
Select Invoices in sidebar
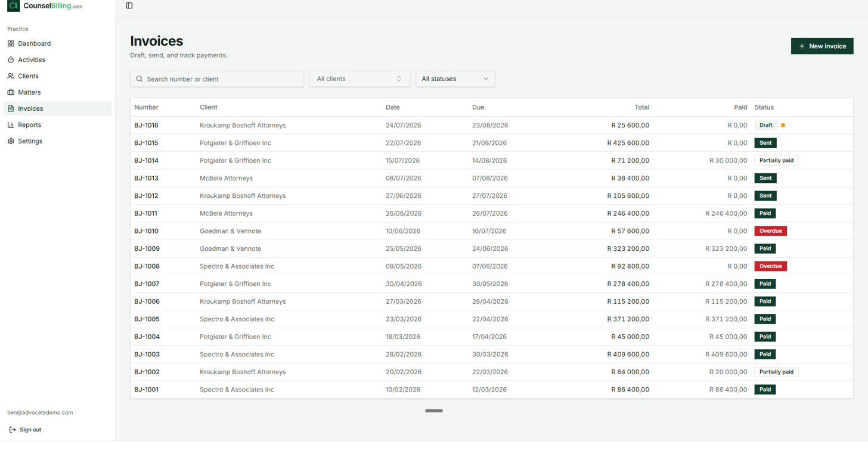(57, 108)
